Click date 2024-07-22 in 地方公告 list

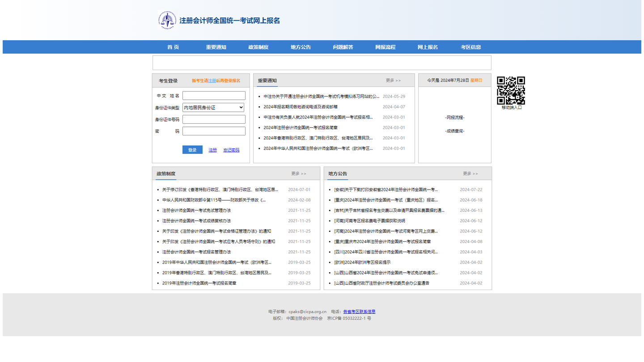(x=471, y=189)
